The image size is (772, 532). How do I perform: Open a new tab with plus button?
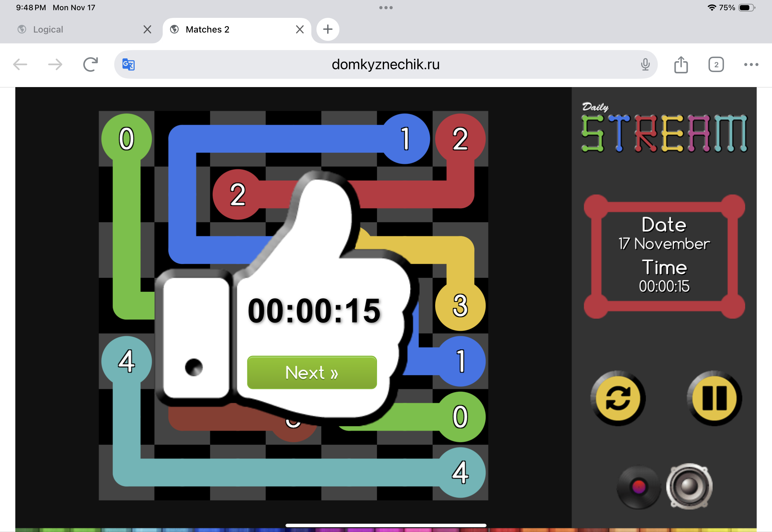(x=328, y=29)
